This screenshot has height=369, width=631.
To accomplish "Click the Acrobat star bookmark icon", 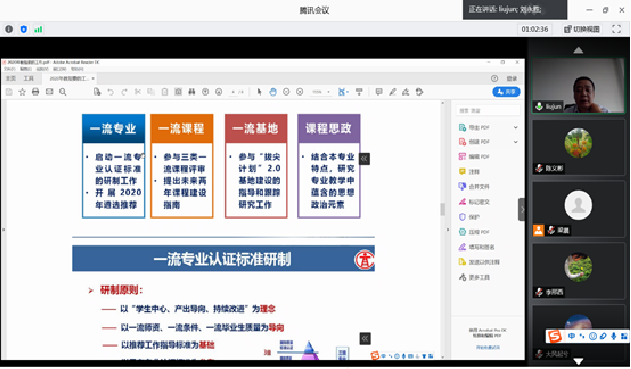I will tap(22, 92).
